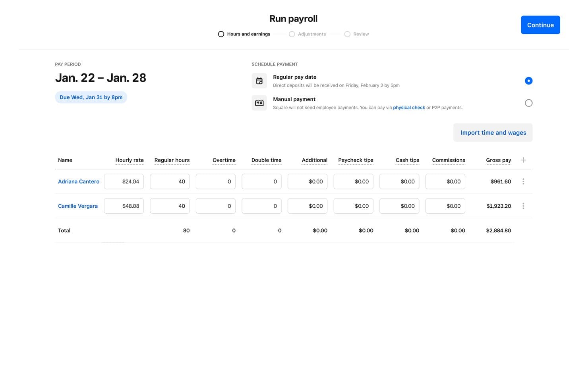
Task: Click the Additional column header
Action: pos(315,160)
